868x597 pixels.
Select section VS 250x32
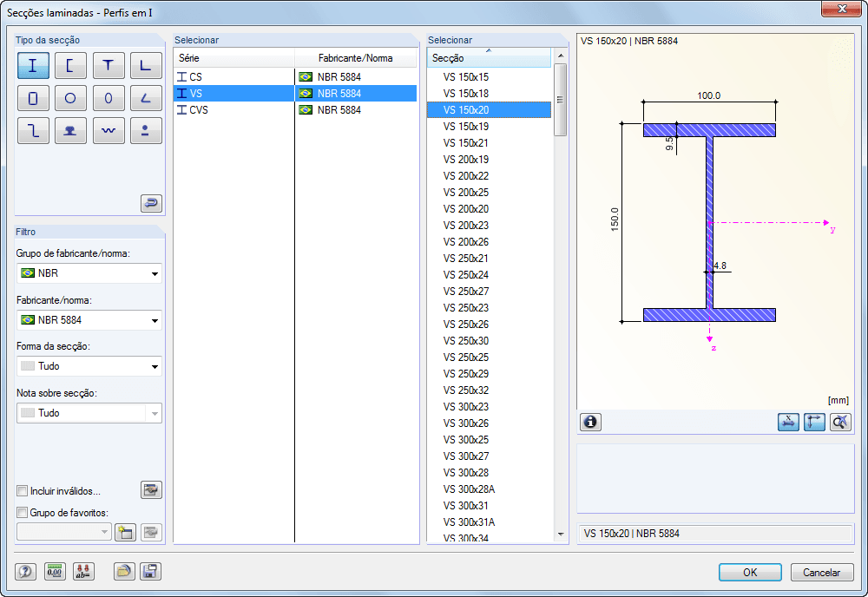(490, 390)
